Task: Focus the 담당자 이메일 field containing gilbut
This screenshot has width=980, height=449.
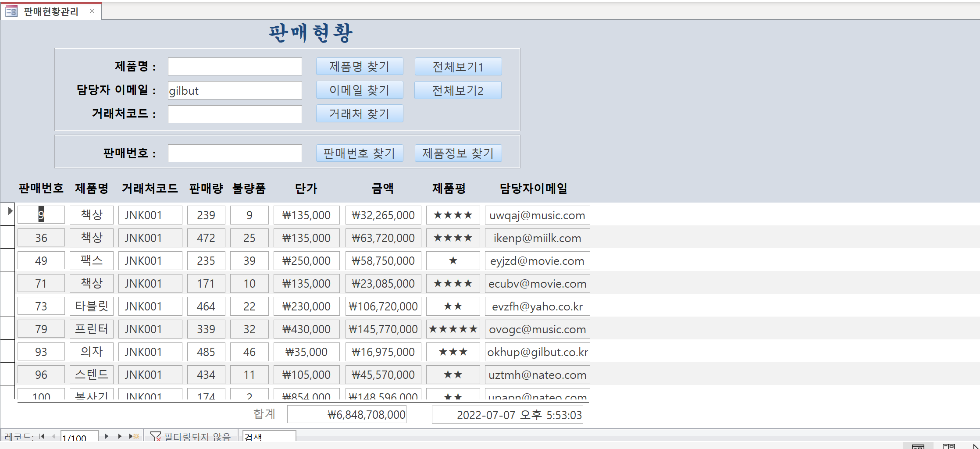Action: (235, 91)
